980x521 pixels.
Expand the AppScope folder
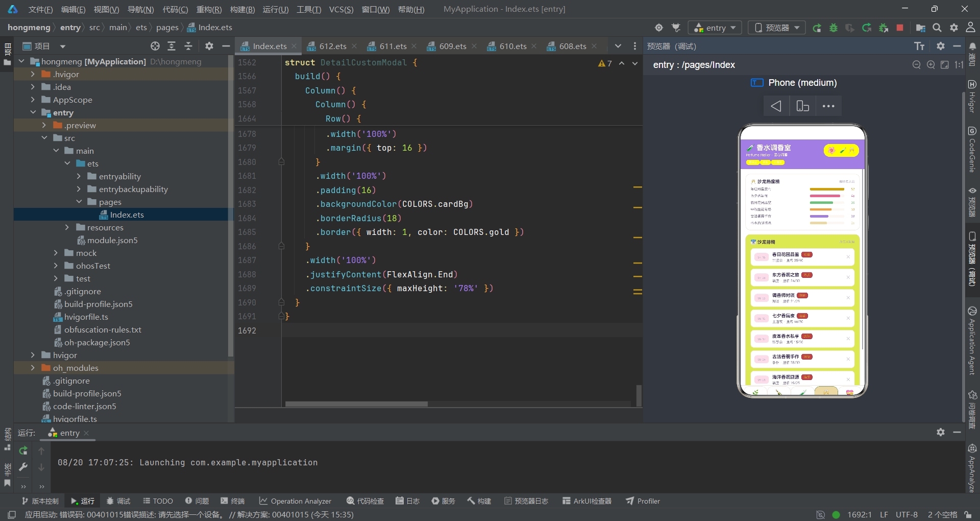coord(33,100)
